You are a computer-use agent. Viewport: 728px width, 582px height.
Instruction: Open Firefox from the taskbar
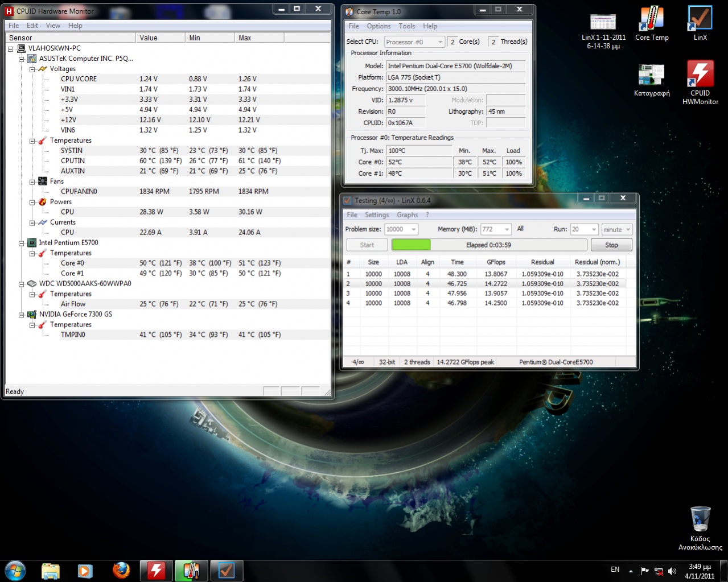[x=121, y=571]
